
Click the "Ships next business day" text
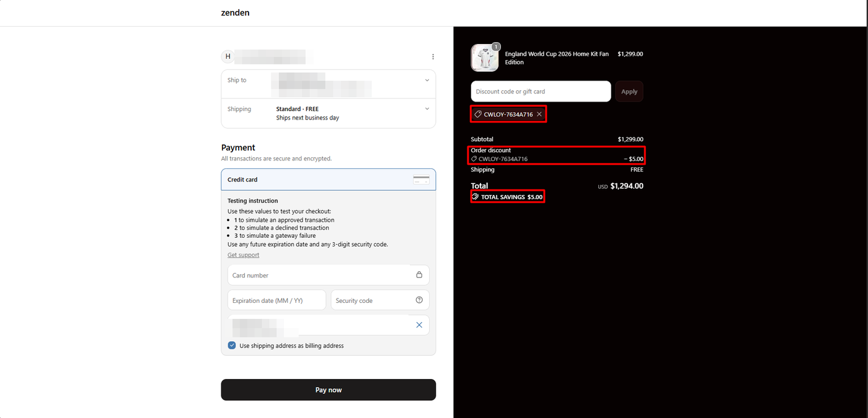(x=308, y=118)
